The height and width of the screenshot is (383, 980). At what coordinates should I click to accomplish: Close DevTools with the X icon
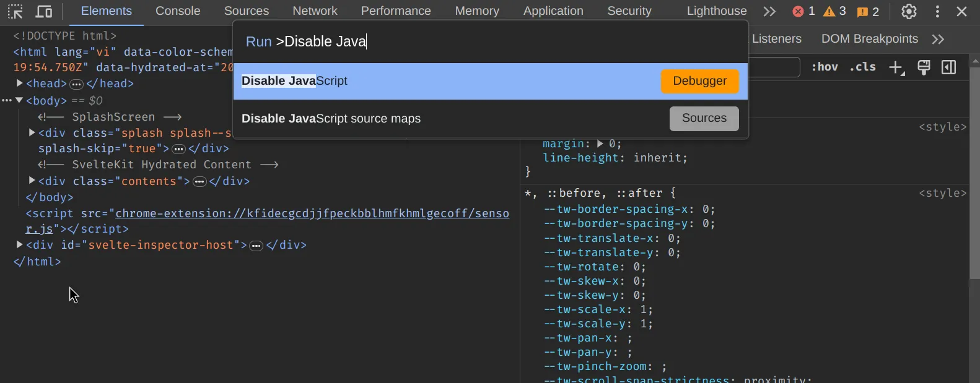(x=962, y=11)
